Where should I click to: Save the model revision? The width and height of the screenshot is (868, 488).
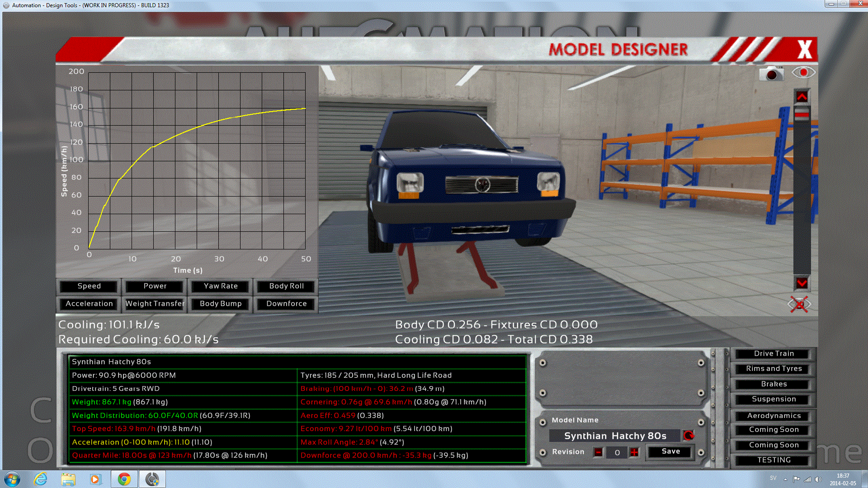[670, 451]
